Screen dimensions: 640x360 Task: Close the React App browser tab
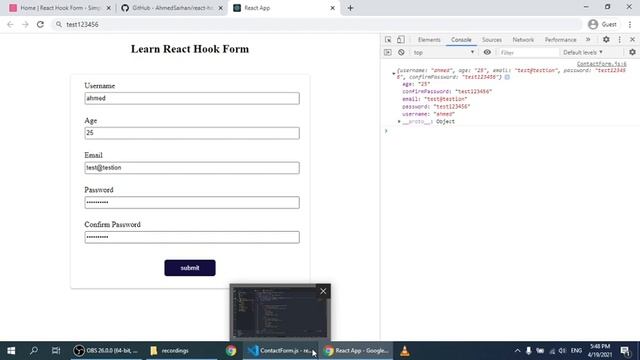[332, 8]
